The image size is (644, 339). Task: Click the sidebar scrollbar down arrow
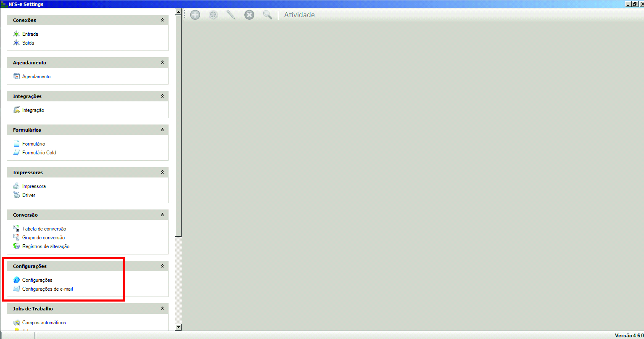178,327
